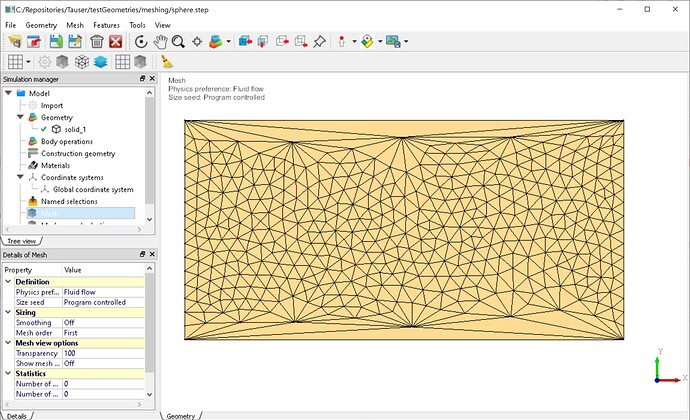Collapse the Definition property group
Image resolution: width=690 pixels, height=420 pixels.
point(8,281)
